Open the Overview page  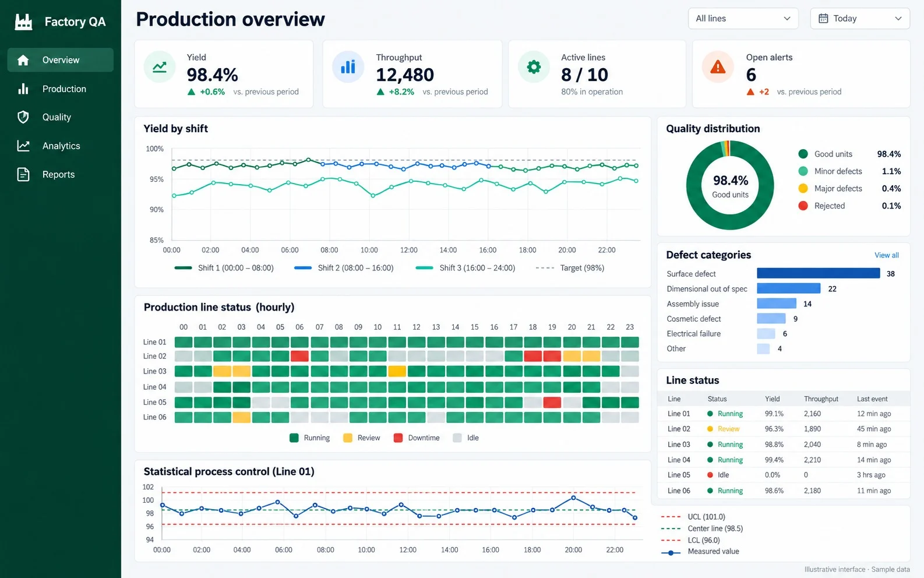point(61,60)
